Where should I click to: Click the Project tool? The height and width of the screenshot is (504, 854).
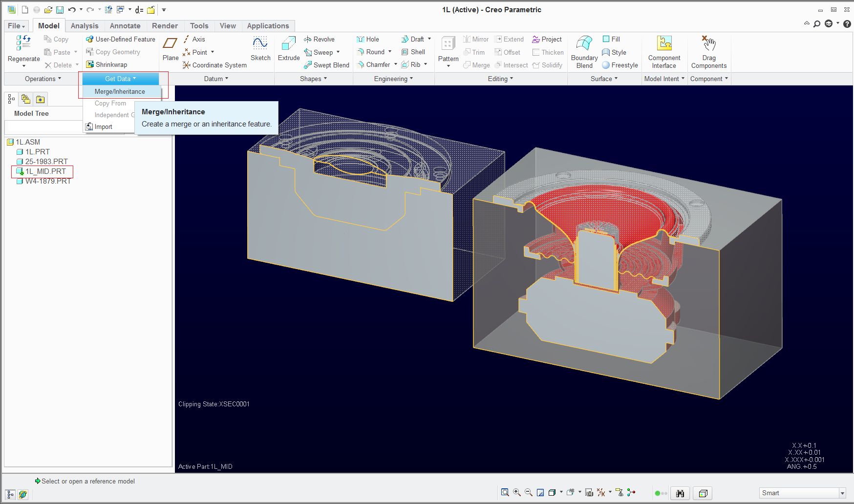(547, 39)
